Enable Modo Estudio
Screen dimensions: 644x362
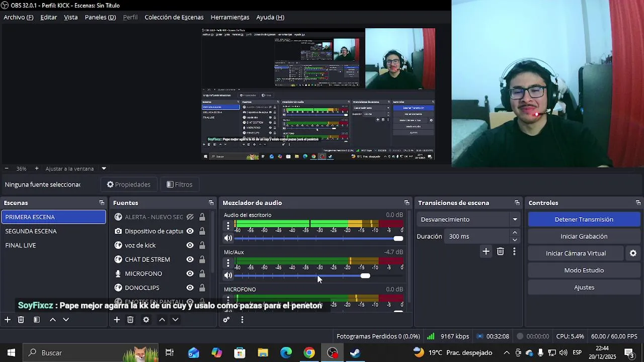584,270
